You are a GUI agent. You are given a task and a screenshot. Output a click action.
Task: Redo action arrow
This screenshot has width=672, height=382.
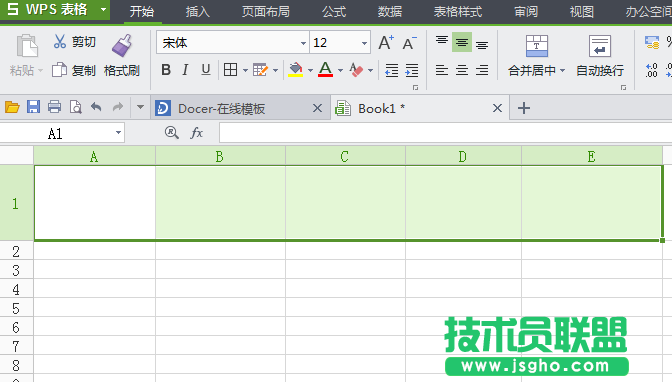pos(117,107)
